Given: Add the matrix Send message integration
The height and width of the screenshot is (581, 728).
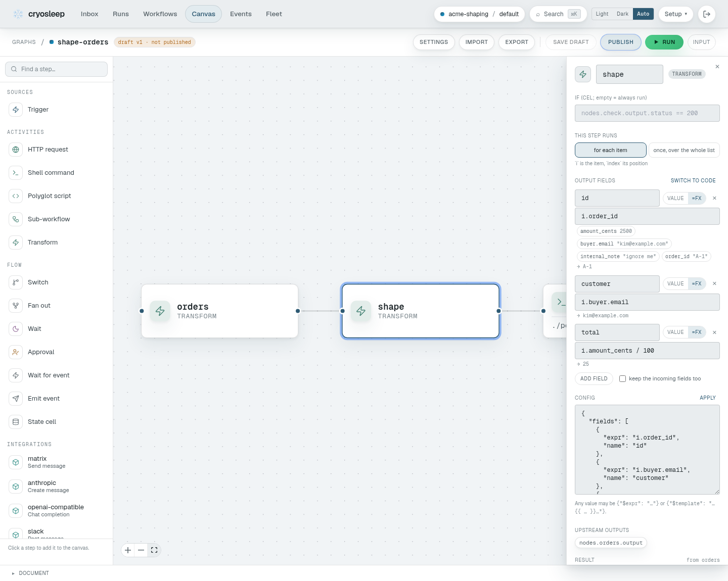Looking at the screenshot, I should point(56,462).
